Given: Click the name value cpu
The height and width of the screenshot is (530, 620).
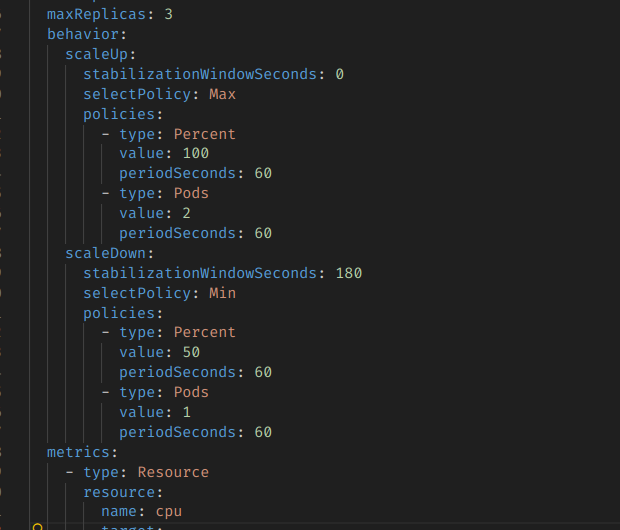Looking at the screenshot, I should coord(168,512).
